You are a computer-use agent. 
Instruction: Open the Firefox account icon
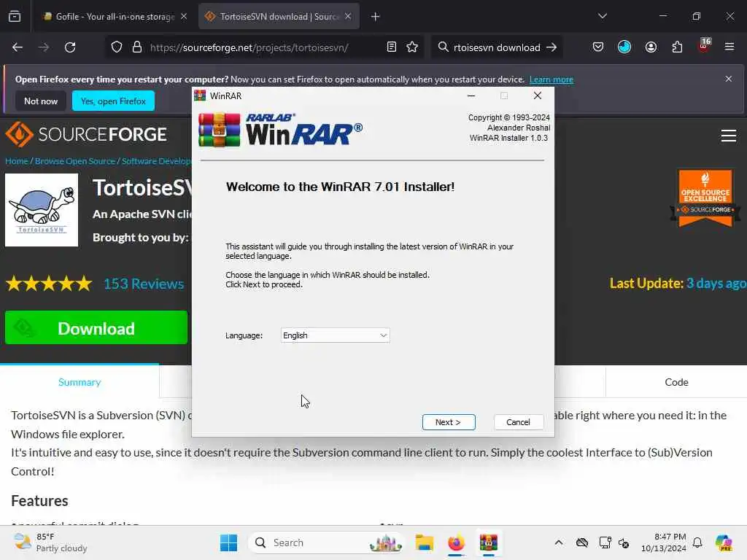(x=651, y=47)
